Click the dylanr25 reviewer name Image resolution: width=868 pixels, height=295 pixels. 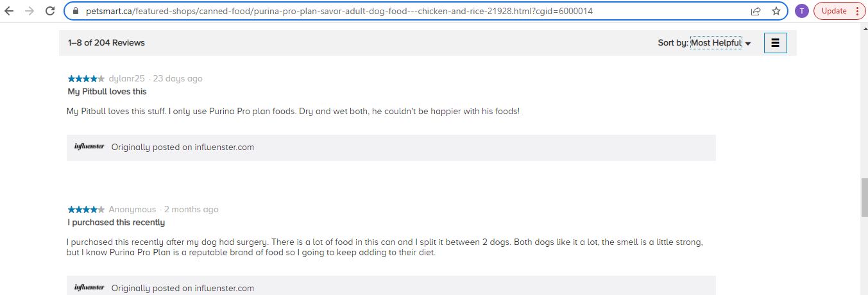126,79
